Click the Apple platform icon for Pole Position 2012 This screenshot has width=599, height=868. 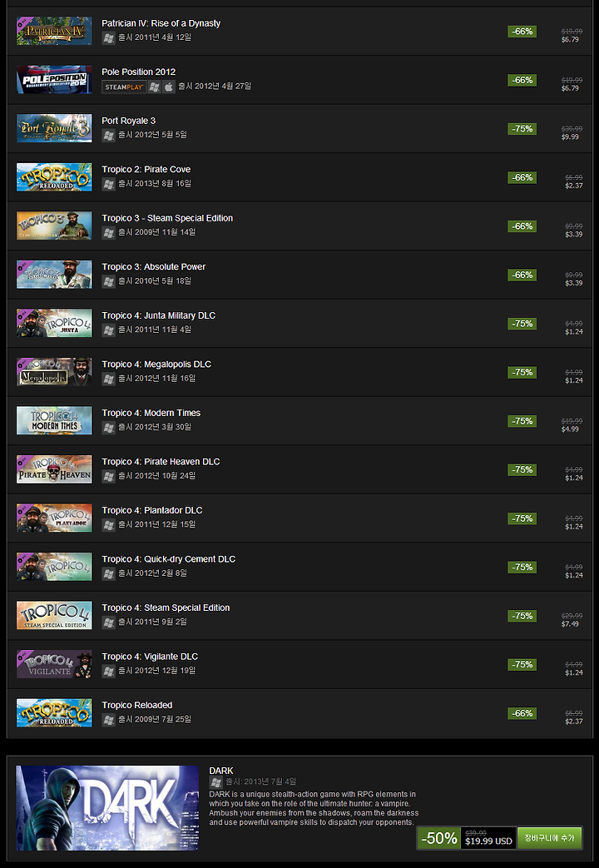(x=169, y=87)
